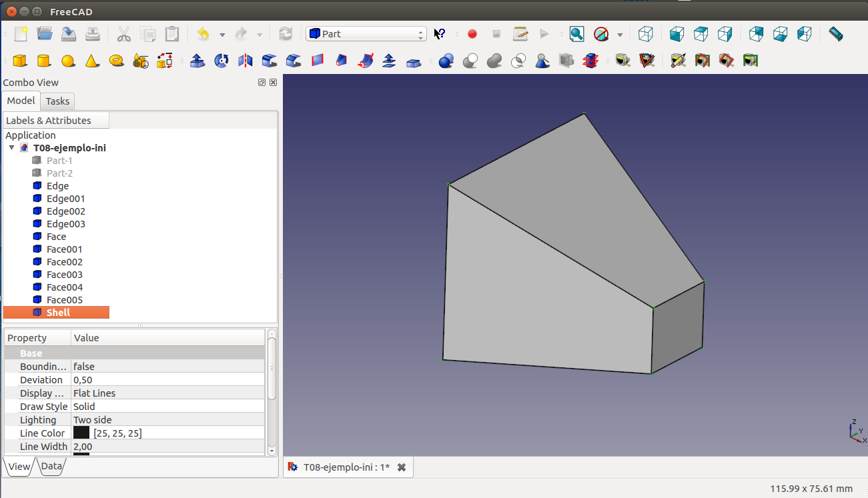Click the Extrude tool icon
Viewport: 868px width, 498px height.
point(197,61)
